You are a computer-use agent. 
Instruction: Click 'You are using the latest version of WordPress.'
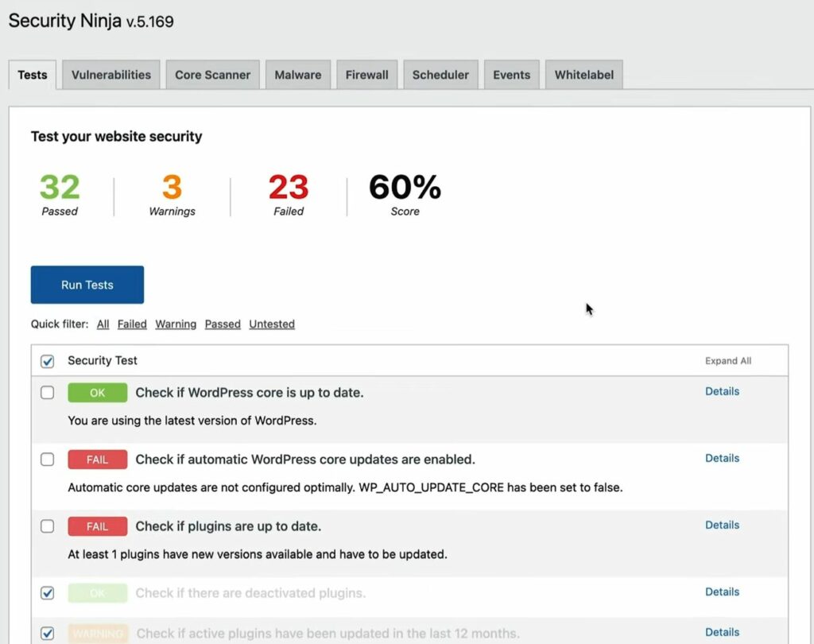[192, 421]
